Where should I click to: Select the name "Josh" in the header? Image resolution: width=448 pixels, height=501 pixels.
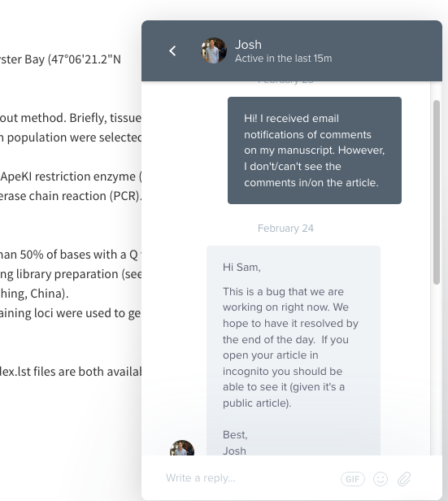tap(248, 45)
